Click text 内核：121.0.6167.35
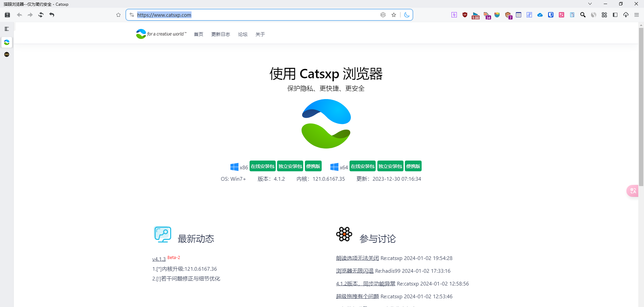Screen dimensions: 644x307 click(321, 179)
